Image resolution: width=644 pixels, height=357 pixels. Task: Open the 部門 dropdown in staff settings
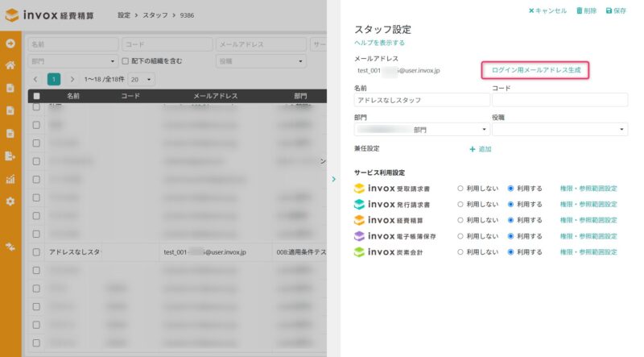(x=422, y=130)
